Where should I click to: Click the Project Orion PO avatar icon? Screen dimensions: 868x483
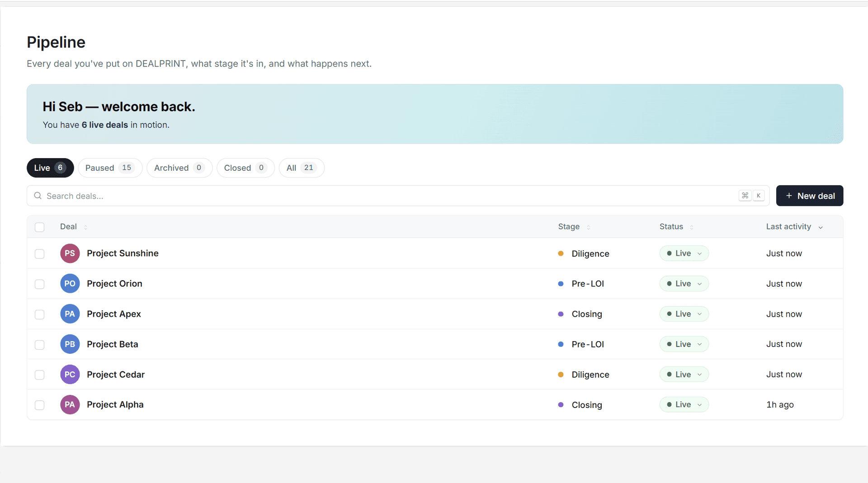pos(70,284)
